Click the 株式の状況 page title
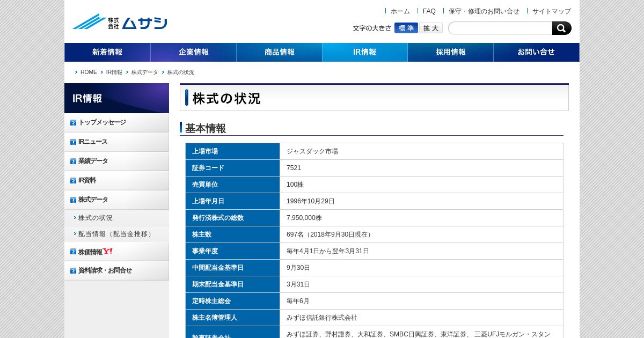This screenshot has width=644, height=338. (226, 98)
